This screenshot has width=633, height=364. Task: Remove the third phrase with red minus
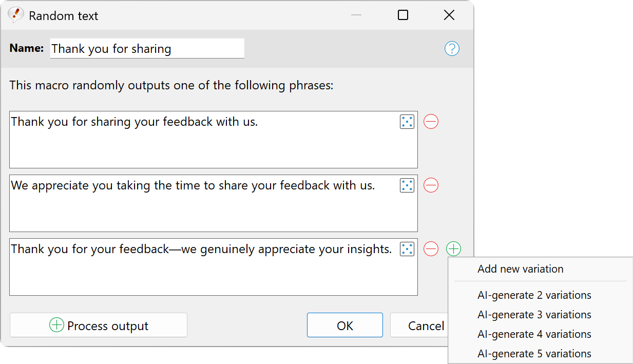431,249
